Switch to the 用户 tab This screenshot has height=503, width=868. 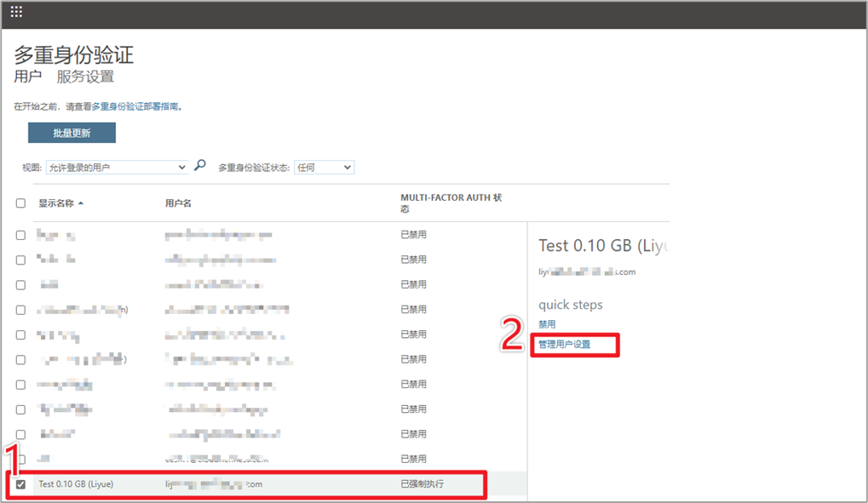click(x=27, y=77)
